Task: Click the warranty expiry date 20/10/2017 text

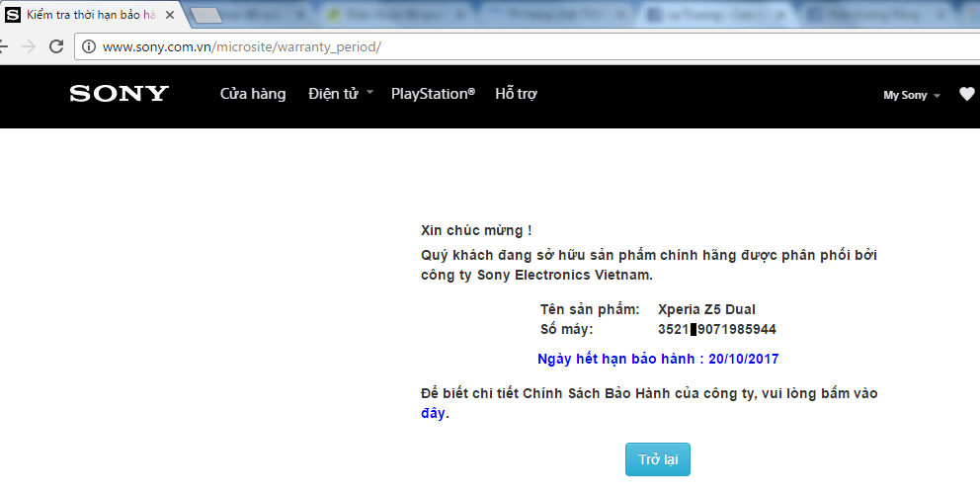Action: (x=743, y=359)
